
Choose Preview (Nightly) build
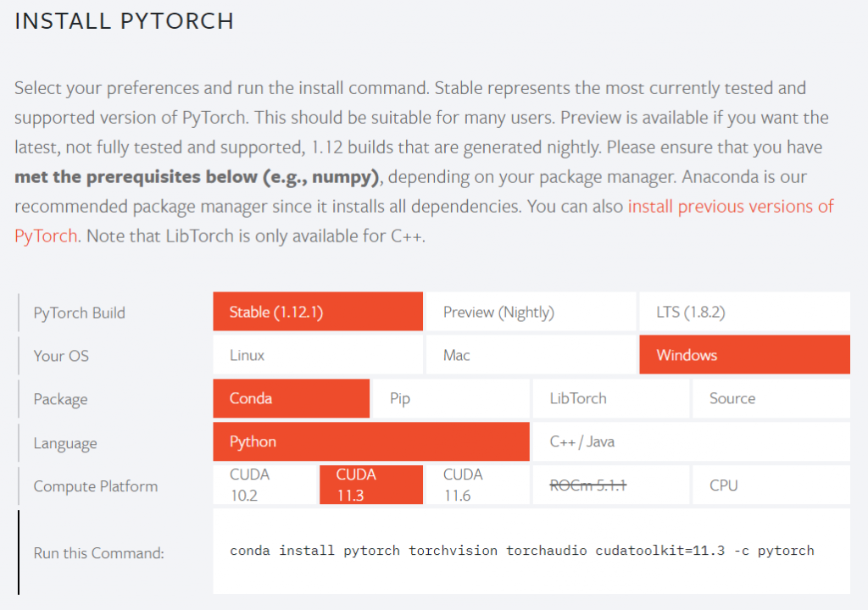[x=530, y=312]
